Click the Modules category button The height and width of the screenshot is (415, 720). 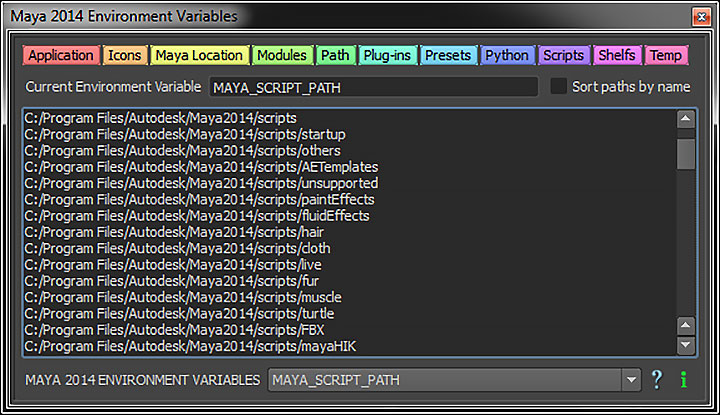[282, 56]
